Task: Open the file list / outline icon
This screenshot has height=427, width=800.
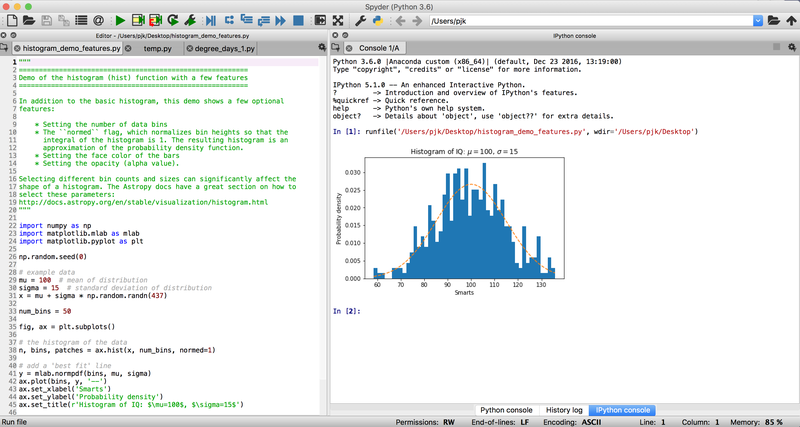Action: pos(81,21)
